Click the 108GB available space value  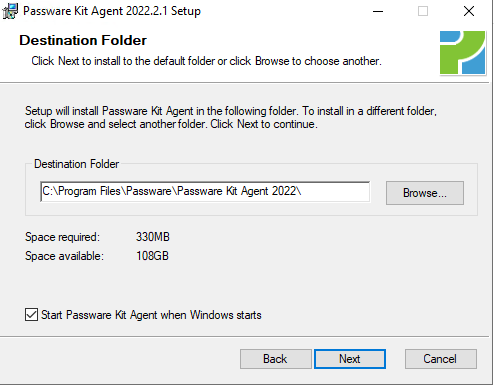click(x=152, y=256)
